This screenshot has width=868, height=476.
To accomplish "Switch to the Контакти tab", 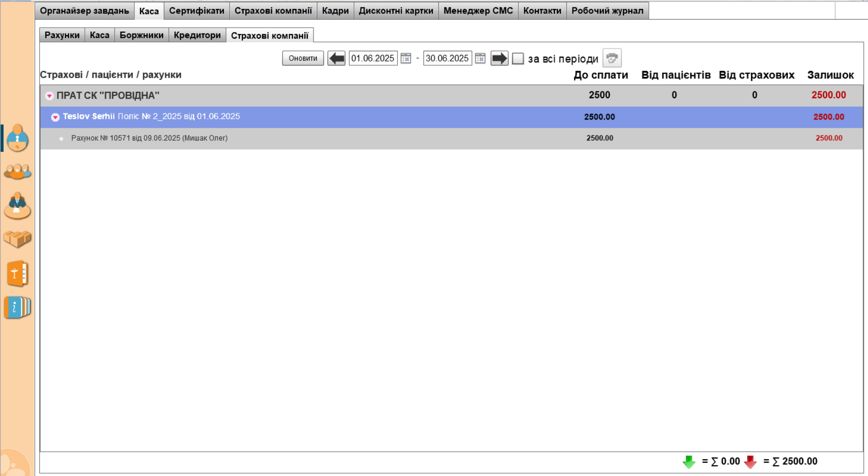I will (542, 10).
